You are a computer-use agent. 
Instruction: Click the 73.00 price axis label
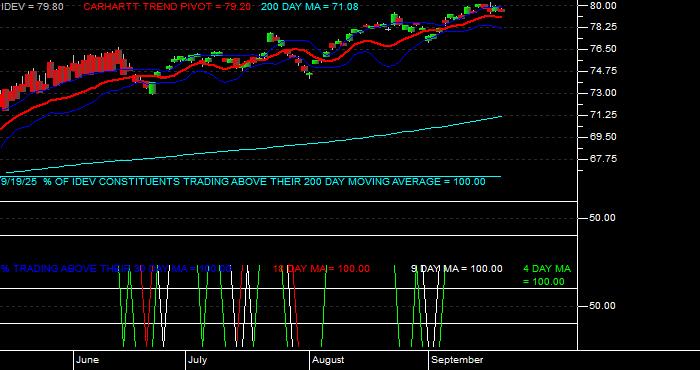[x=603, y=93]
